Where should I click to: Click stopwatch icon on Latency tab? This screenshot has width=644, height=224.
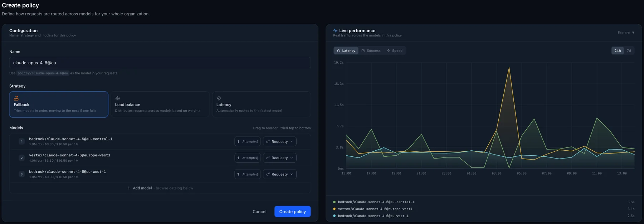(x=338, y=51)
